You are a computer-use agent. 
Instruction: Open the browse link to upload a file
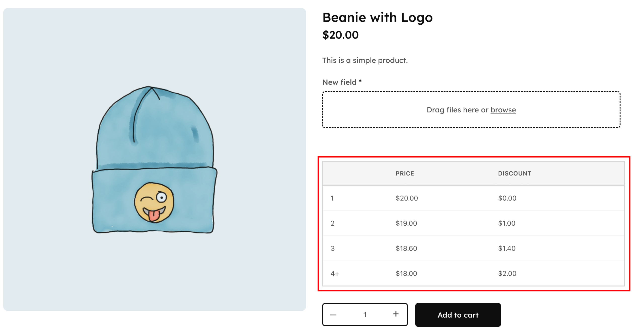pos(503,110)
